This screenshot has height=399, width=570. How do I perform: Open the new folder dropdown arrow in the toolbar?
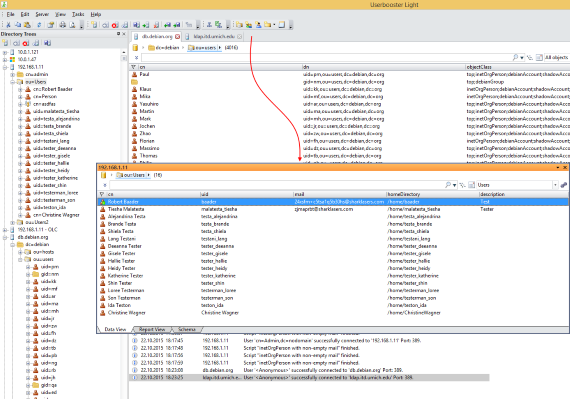274,25
